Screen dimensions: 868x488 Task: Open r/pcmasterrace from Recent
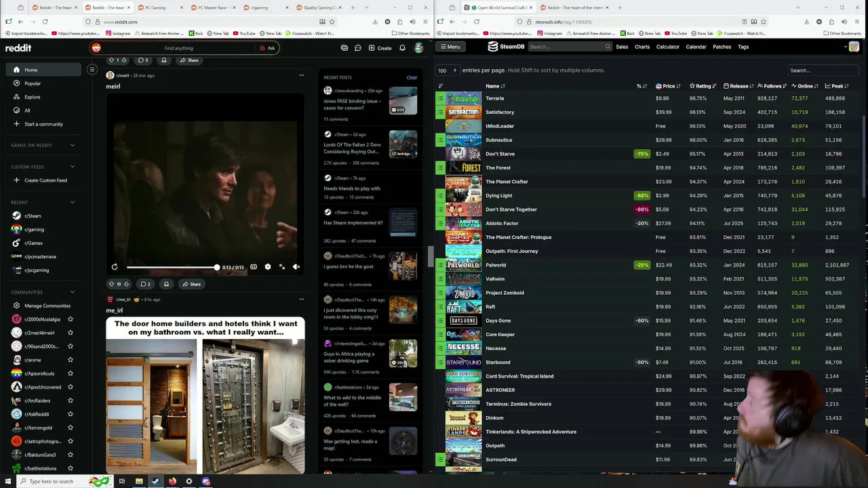point(43,256)
